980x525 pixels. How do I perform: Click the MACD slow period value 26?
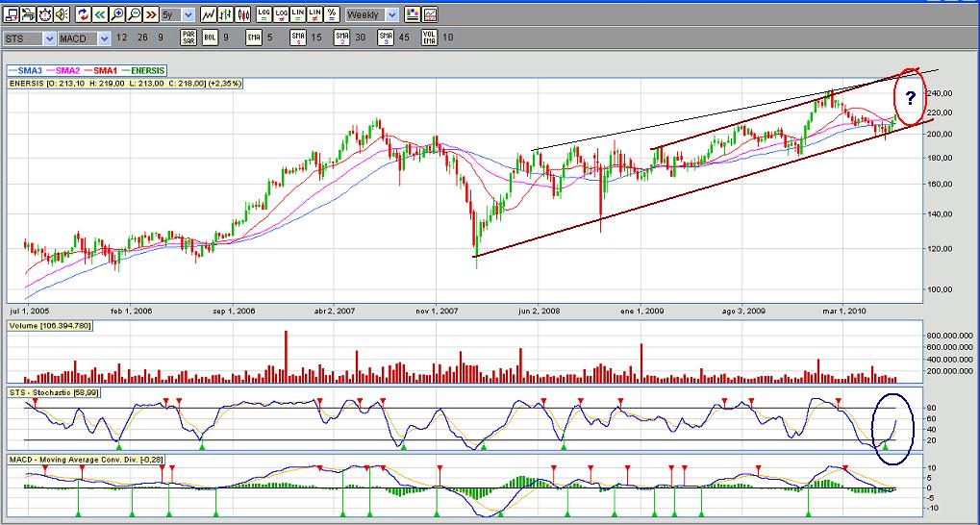[x=142, y=37]
